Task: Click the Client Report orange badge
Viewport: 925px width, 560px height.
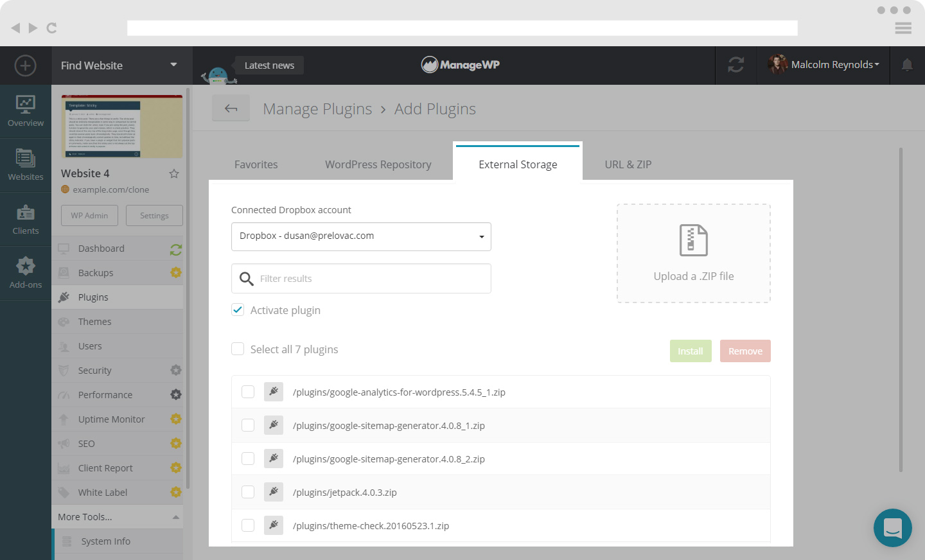Action: pyautogui.click(x=176, y=468)
